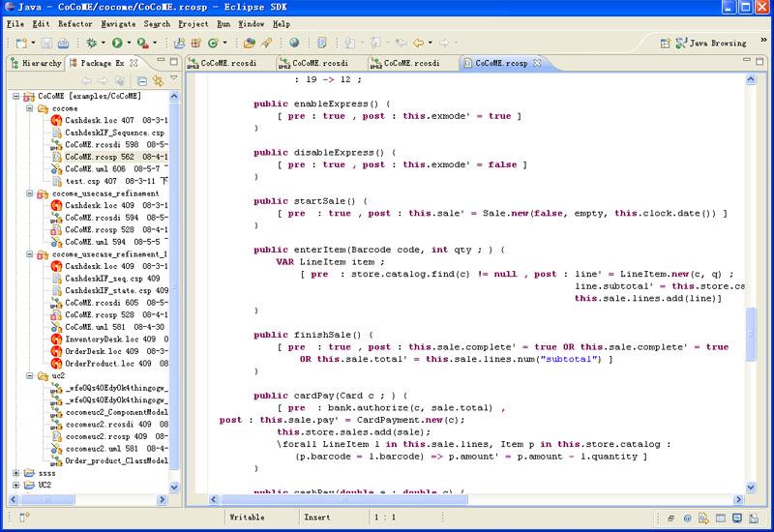This screenshot has height=532, width=774.
Task: Open the Debug configurations dropdown arrow
Action: [x=104, y=44]
